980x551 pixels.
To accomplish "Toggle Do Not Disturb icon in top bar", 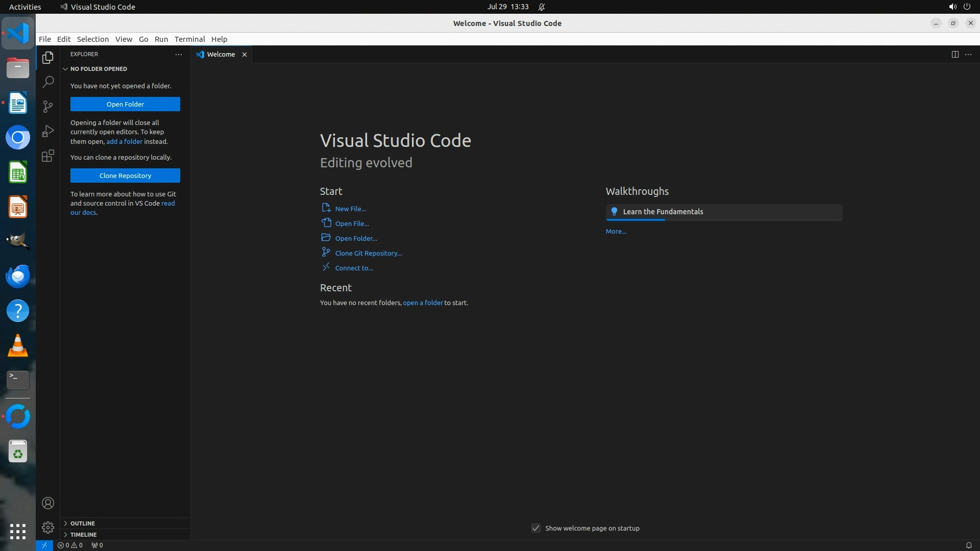I will (542, 7).
